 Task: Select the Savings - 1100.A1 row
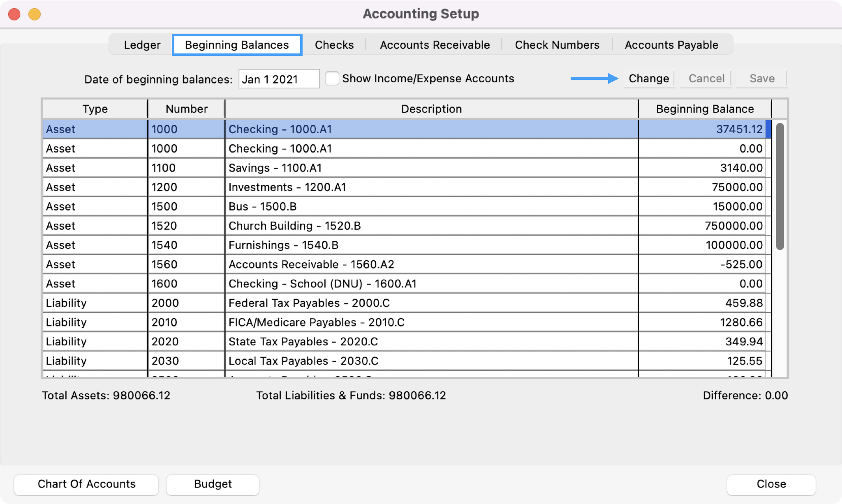coord(275,168)
